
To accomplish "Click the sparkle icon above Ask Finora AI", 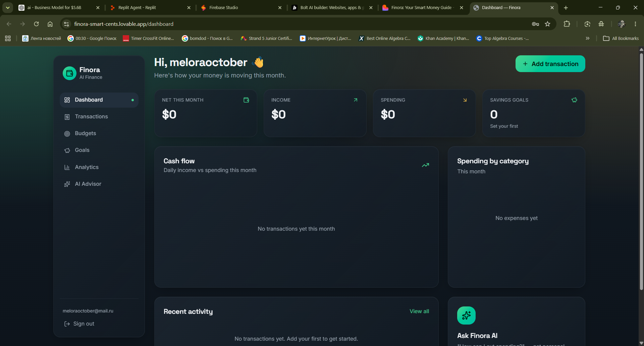I will pyautogui.click(x=466, y=315).
